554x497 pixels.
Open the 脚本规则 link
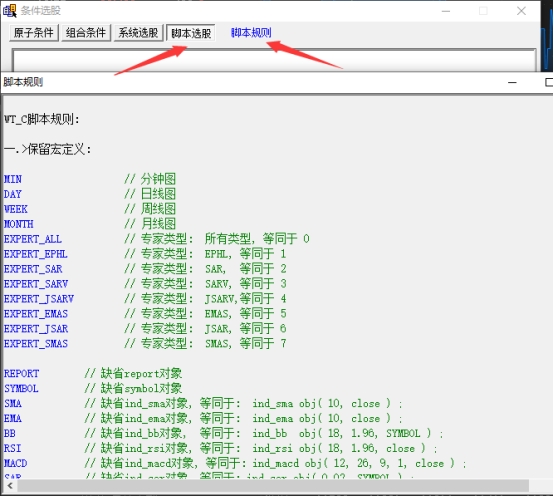(x=251, y=32)
